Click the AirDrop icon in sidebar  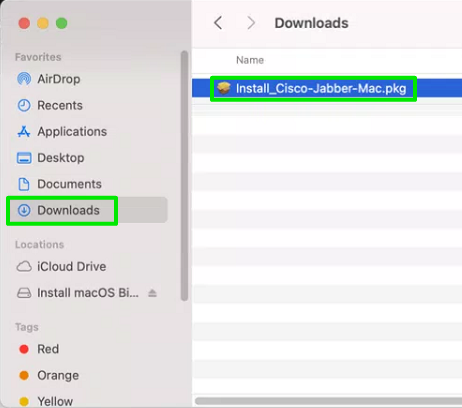click(24, 79)
